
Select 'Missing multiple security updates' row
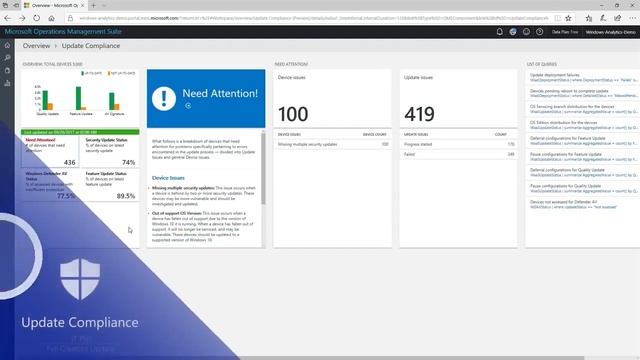point(332,144)
